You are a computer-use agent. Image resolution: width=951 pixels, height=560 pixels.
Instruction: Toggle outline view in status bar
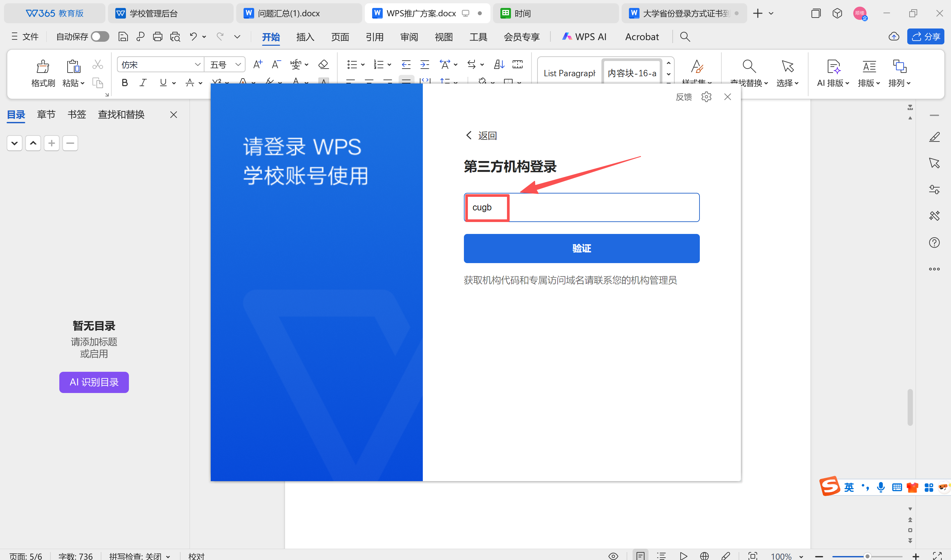coord(661,556)
